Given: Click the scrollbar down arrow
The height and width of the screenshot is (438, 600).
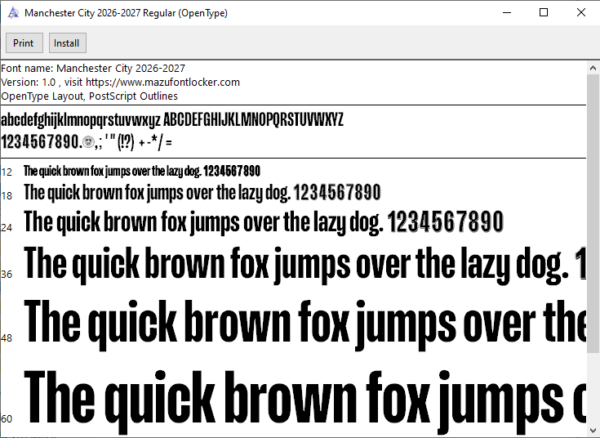Looking at the screenshot, I should click(593, 430).
